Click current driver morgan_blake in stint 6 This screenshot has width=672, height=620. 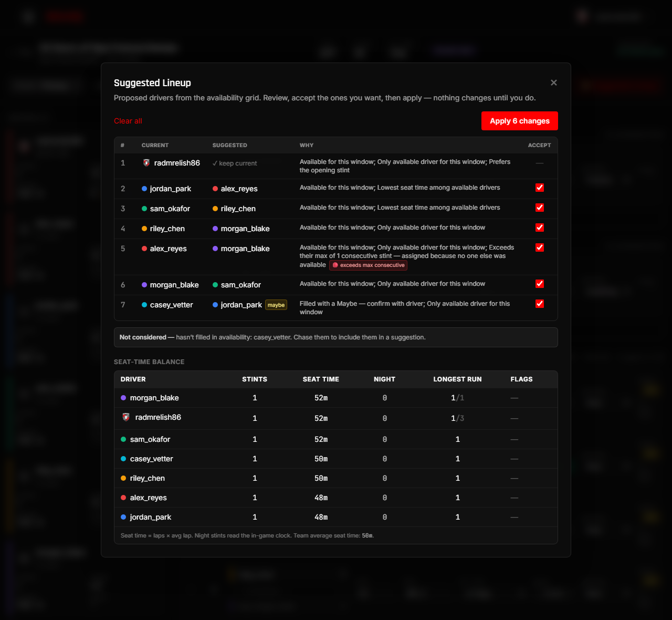pos(170,285)
